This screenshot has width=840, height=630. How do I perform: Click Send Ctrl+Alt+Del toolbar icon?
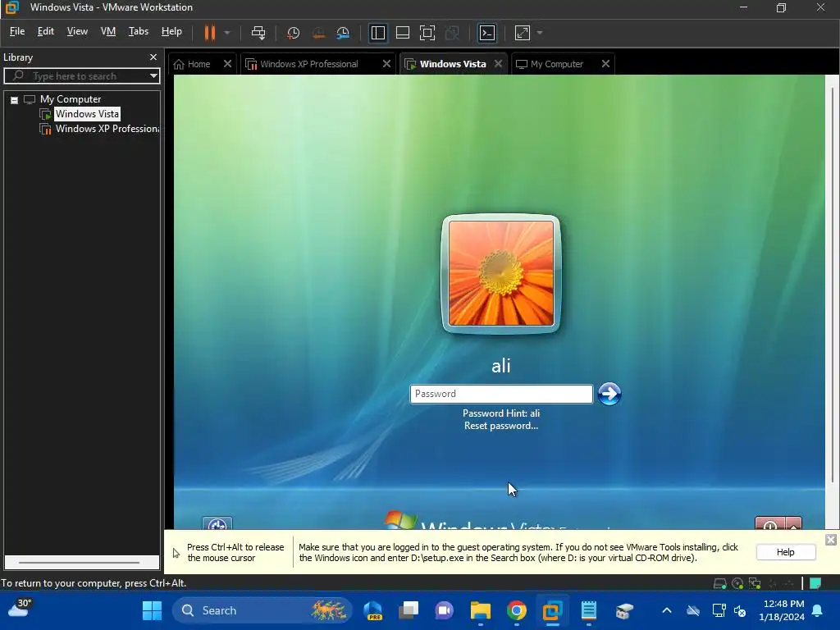(x=258, y=33)
